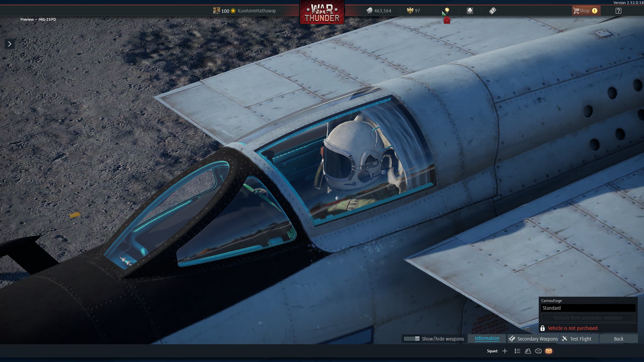
Task: Add a squad member with plus icon
Action: (505, 351)
